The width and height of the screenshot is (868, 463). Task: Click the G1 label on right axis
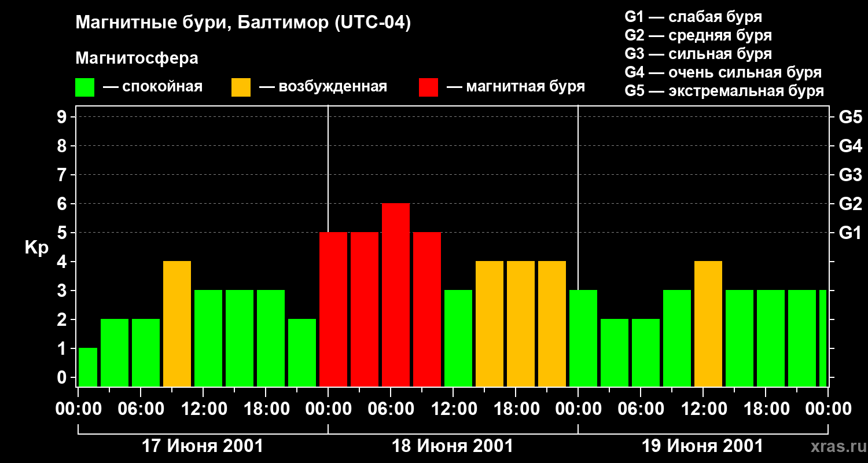(x=850, y=233)
